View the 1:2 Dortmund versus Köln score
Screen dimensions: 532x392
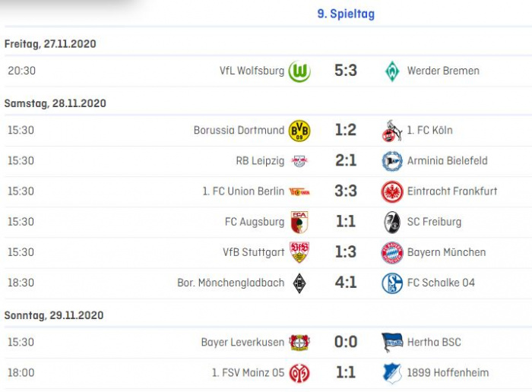click(x=346, y=130)
